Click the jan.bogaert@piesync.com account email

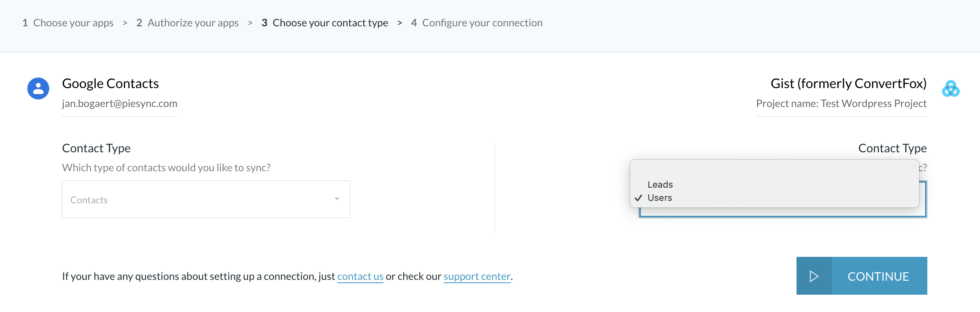pyautogui.click(x=120, y=103)
